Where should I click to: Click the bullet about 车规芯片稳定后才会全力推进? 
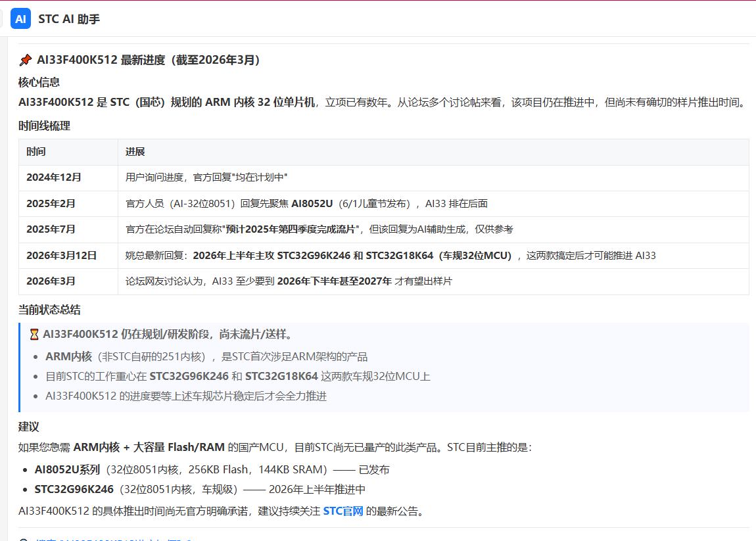(x=186, y=396)
